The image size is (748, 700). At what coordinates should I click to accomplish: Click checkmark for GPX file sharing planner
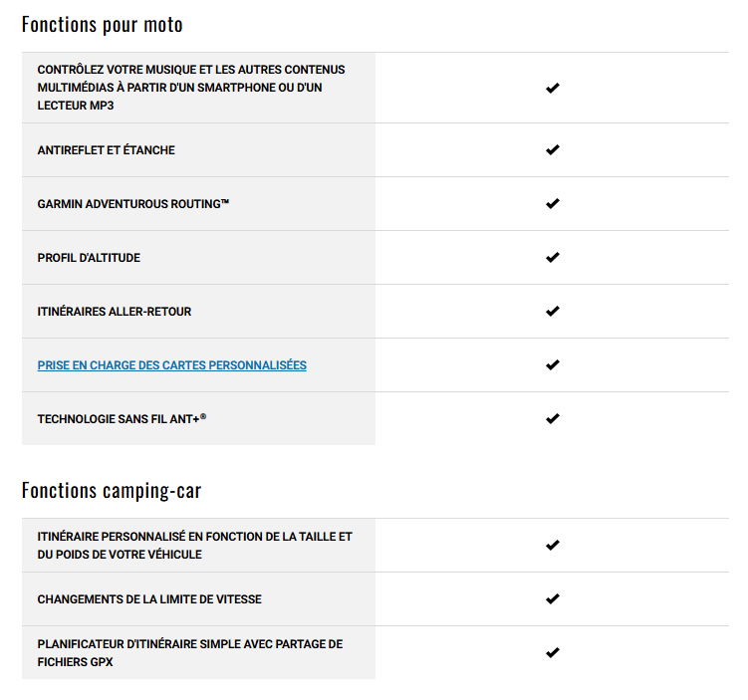(x=553, y=652)
